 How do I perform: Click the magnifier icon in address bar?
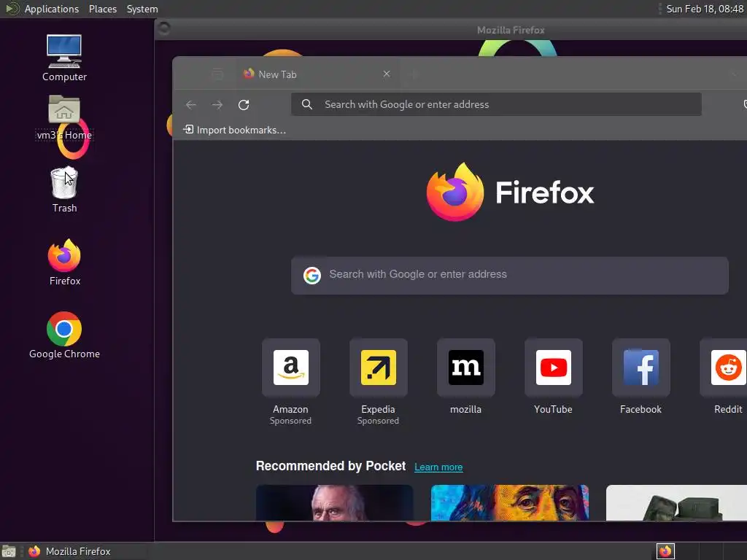(307, 104)
